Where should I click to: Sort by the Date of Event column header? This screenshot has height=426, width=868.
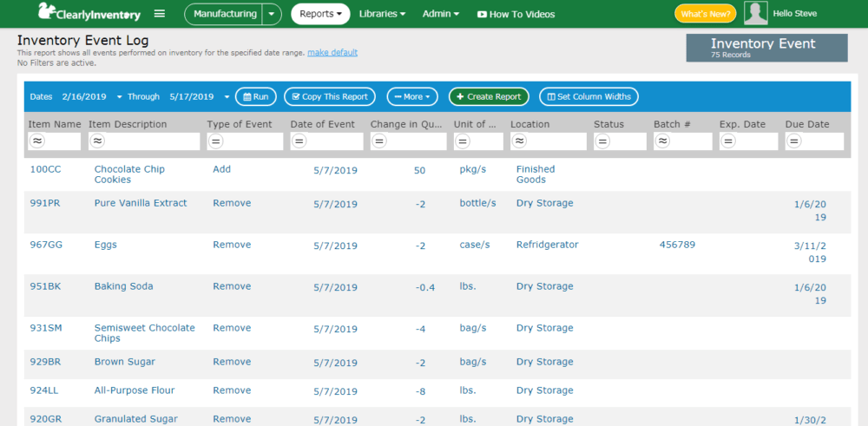[323, 124]
